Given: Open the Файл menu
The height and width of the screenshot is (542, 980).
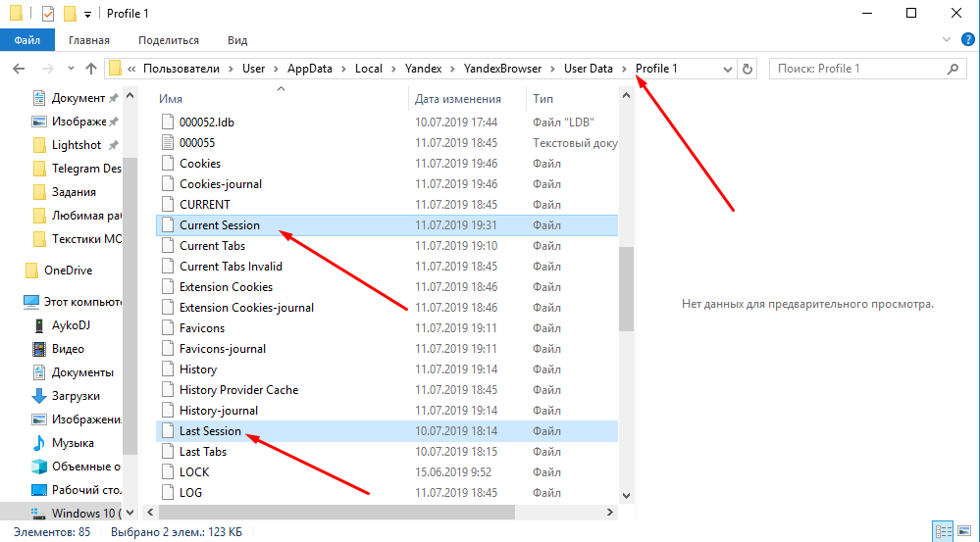Looking at the screenshot, I should [27, 40].
